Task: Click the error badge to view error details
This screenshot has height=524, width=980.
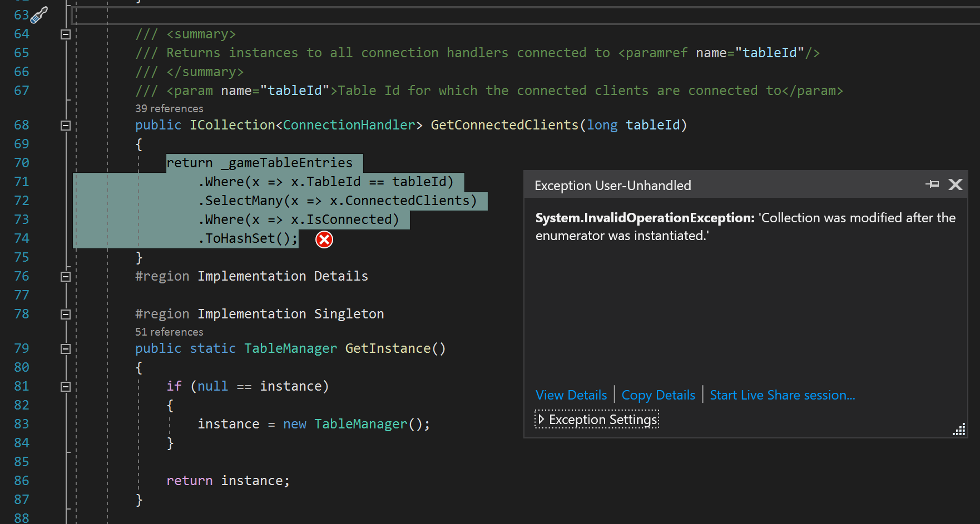Action: [x=324, y=239]
